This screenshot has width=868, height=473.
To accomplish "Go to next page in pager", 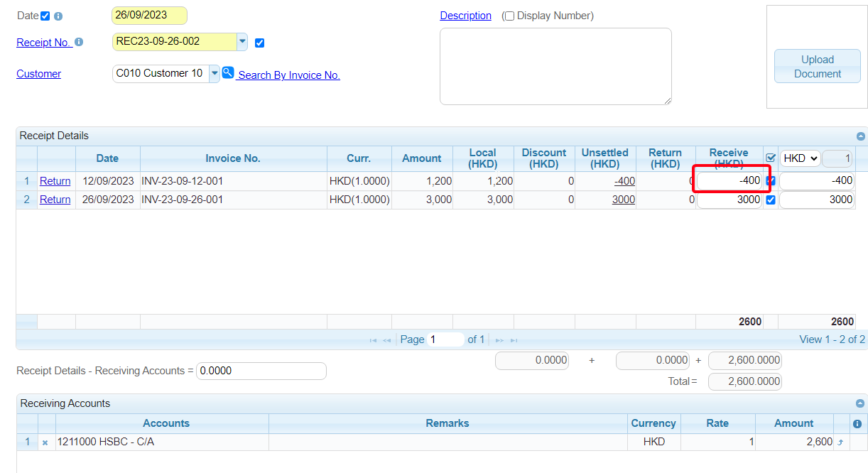I will point(499,340).
